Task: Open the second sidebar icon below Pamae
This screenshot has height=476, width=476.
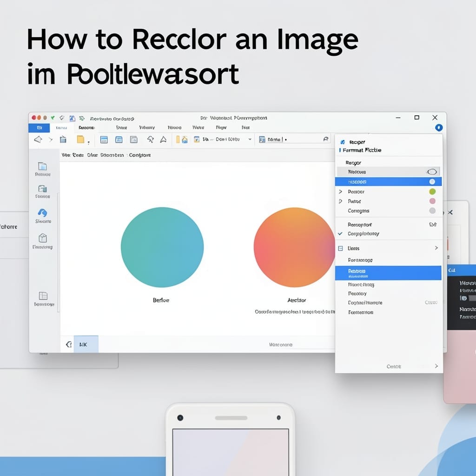Action: [42, 189]
